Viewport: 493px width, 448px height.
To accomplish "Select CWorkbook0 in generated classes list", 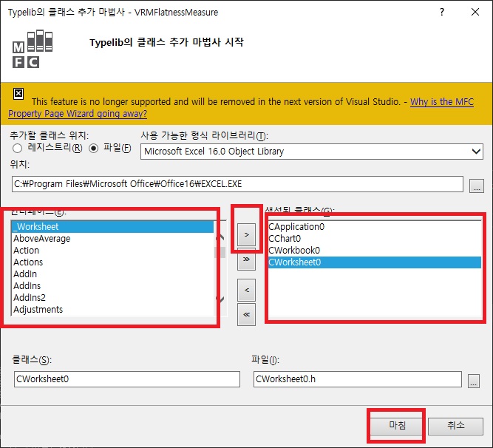I will coord(374,251).
